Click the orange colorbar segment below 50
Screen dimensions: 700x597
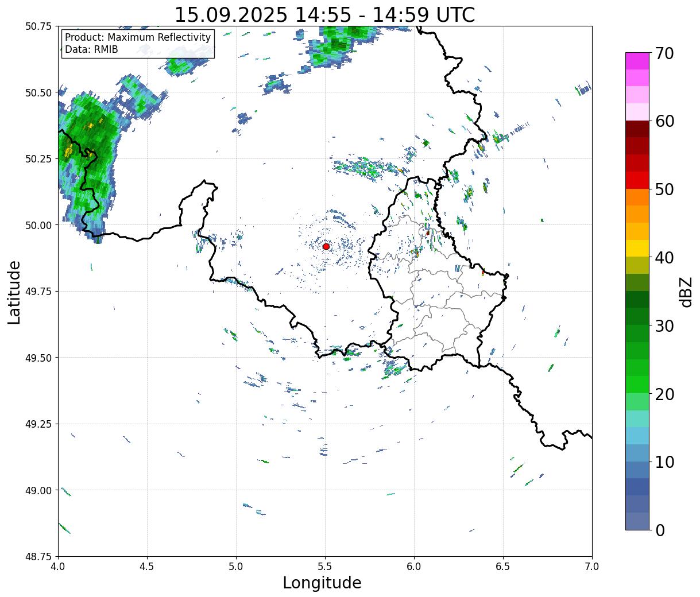(637, 197)
